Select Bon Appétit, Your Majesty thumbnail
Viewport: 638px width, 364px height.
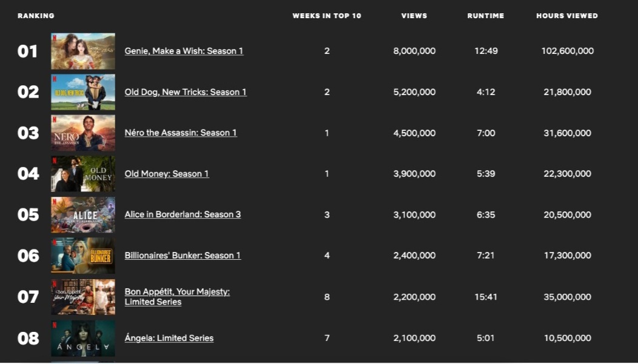[x=83, y=297]
